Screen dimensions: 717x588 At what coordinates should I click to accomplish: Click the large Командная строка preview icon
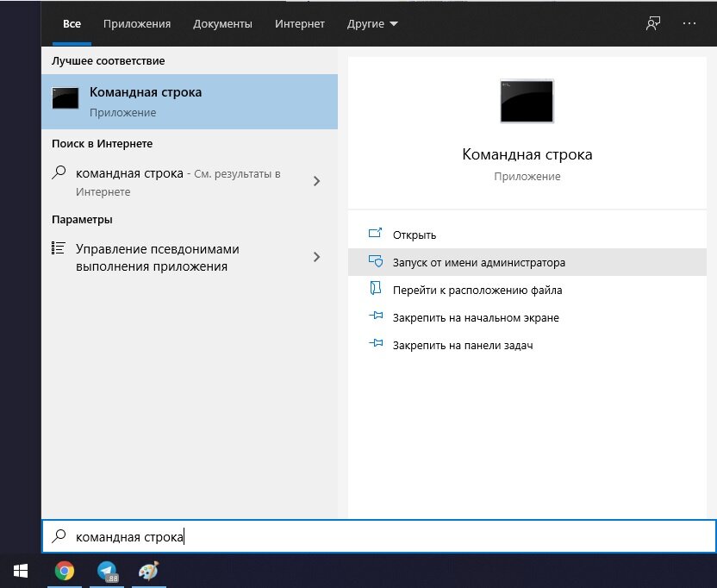point(527,101)
